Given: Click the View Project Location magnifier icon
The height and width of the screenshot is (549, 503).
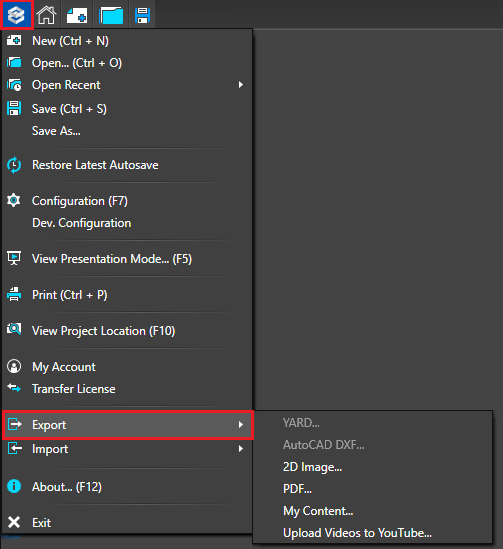Looking at the screenshot, I should (14, 329).
